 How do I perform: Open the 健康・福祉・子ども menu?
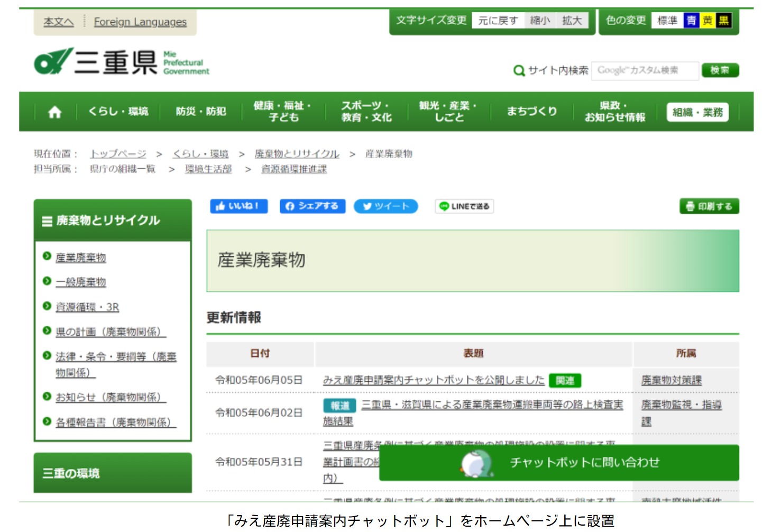click(283, 112)
